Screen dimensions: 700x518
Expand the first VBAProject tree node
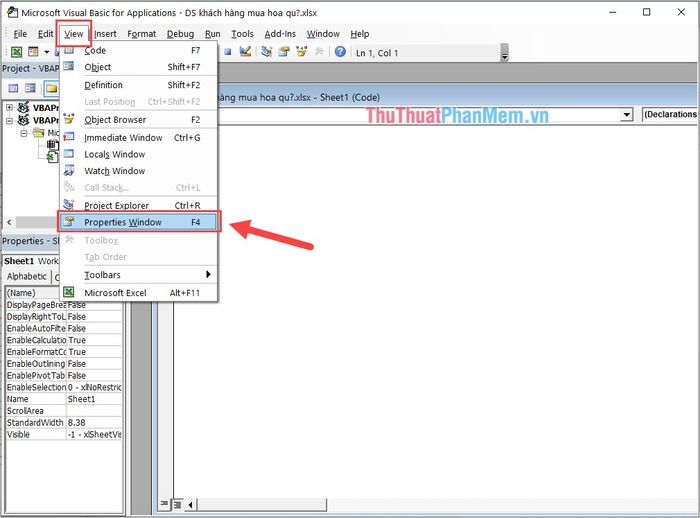pyautogui.click(x=9, y=107)
